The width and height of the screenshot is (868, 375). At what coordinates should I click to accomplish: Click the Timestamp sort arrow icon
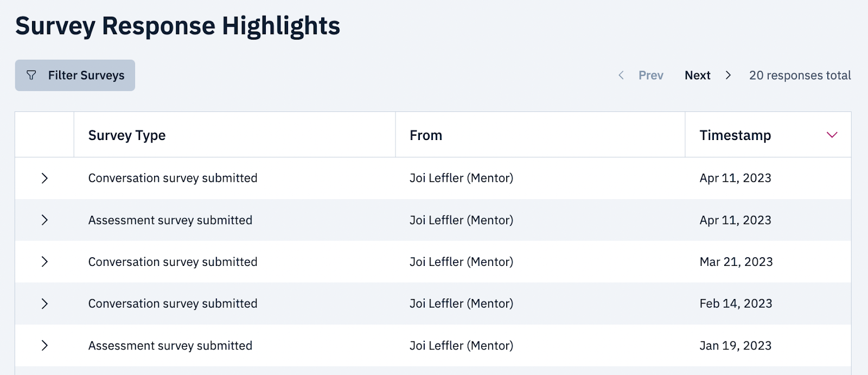pos(832,135)
